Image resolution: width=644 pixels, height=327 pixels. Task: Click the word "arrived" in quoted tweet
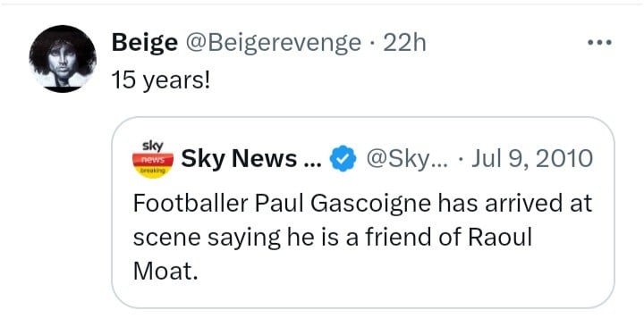point(523,203)
